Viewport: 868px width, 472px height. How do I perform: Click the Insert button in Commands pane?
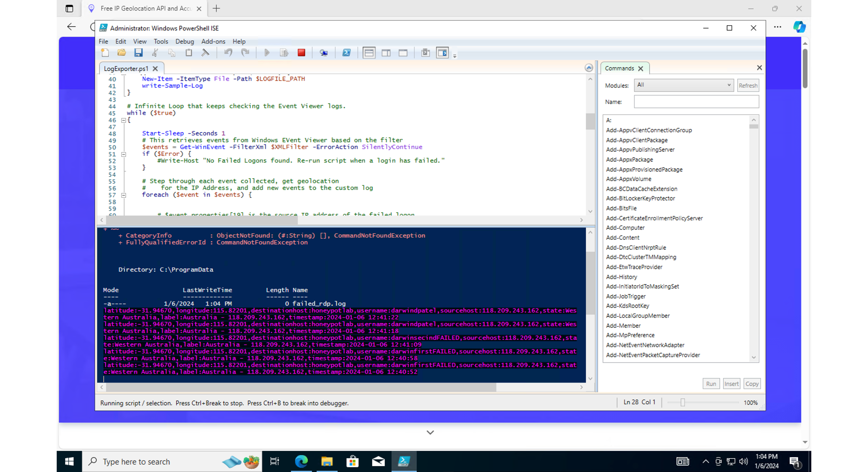pos(731,384)
